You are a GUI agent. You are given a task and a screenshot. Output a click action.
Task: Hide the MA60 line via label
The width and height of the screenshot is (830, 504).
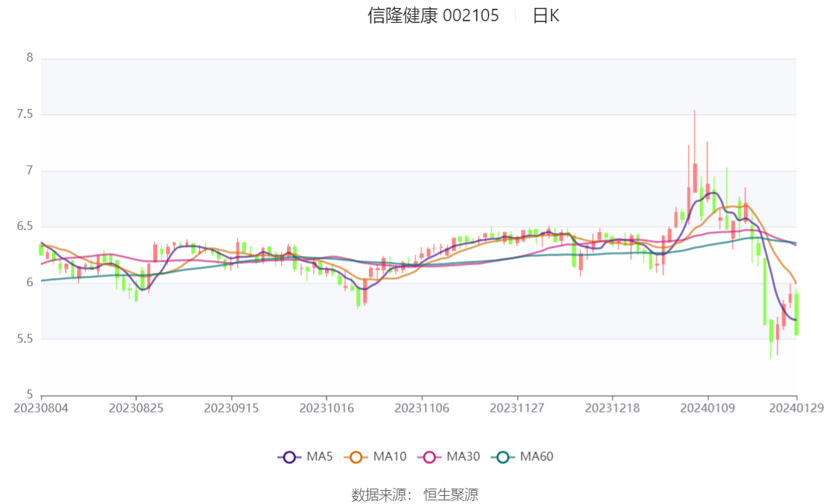[x=536, y=456]
